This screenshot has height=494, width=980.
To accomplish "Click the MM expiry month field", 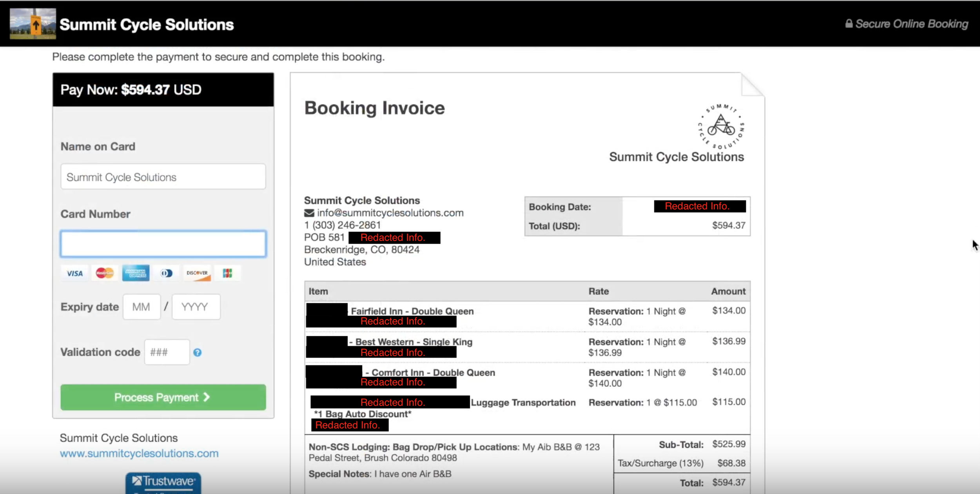I will tap(142, 307).
